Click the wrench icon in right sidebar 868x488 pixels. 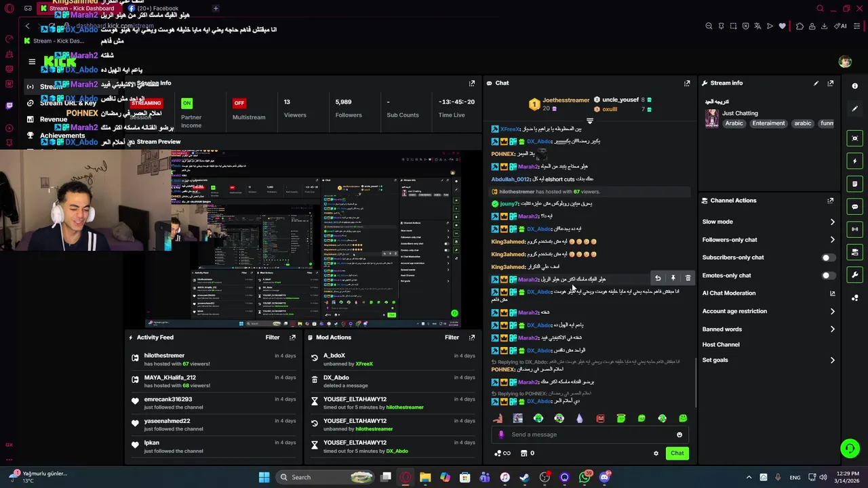[855, 275]
